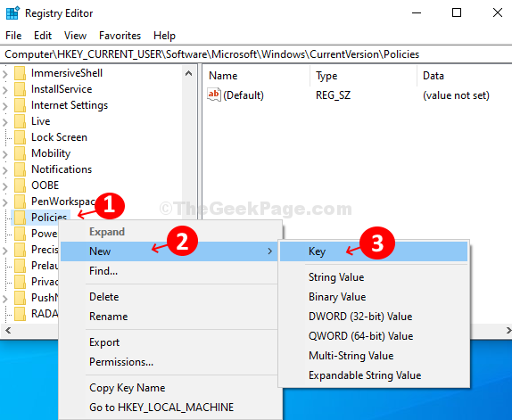This screenshot has height=420, width=512.
Task: Click the Registry Editor app icon in title bar
Action: (x=12, y=13)
